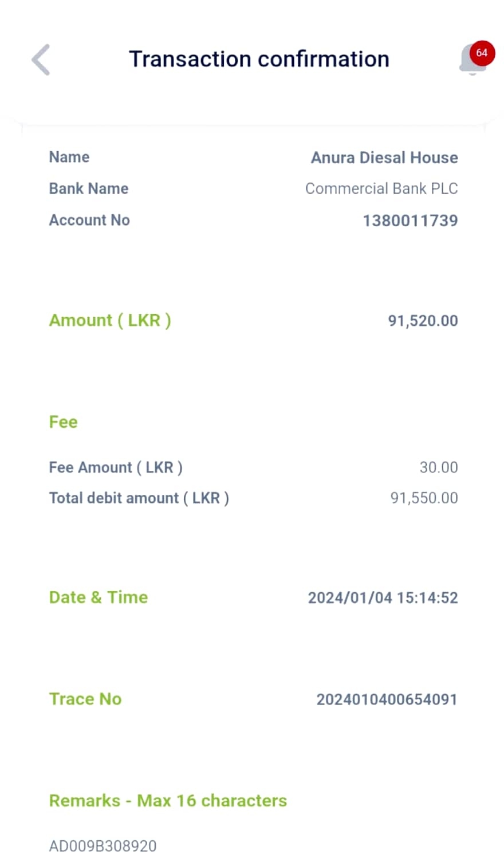Select the recipient name Anura Diesal House
The height and width of the screenshot is (866, 504).
(x=384, y=158)
